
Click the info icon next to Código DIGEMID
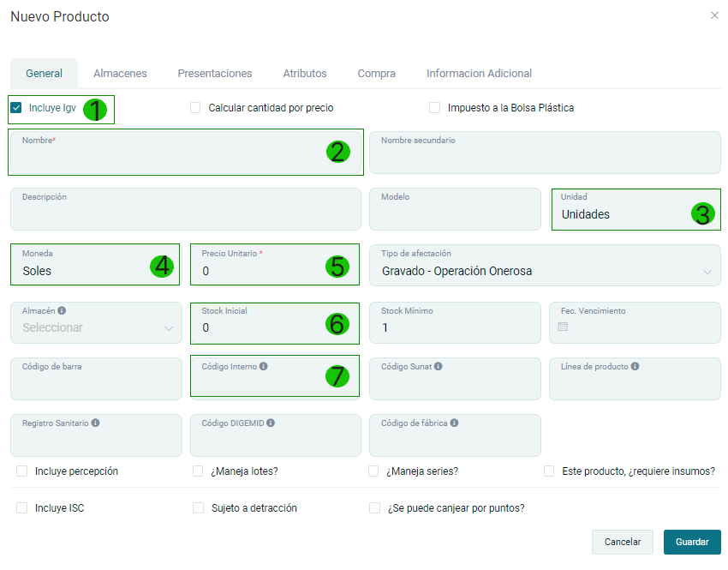tap(271, 423)
